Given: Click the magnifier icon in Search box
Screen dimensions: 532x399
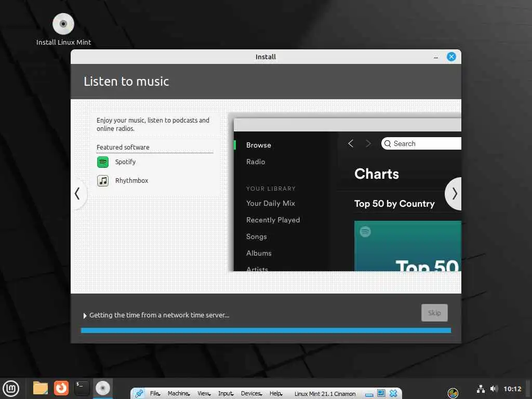Looking at the screenshot, I should click(x=388, y=143).
